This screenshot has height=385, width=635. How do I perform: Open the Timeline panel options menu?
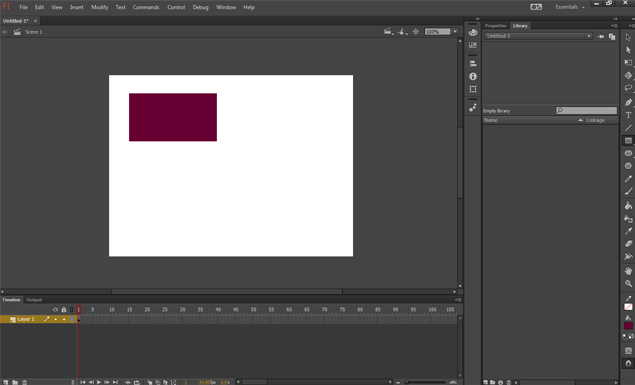458,300
